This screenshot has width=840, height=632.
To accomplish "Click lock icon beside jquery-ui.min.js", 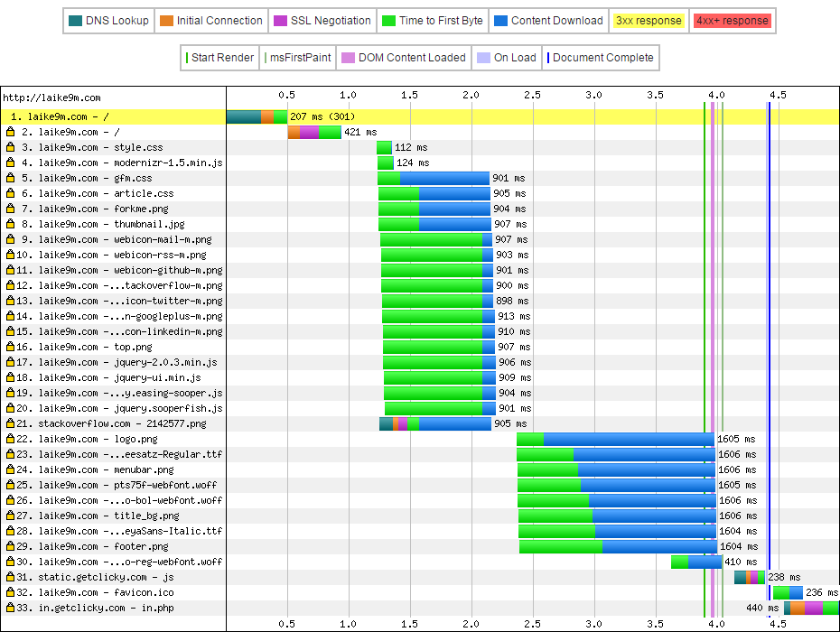I will 10,377.
